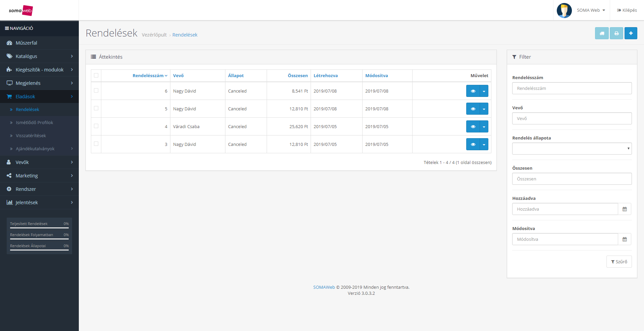Click the Eladások shopping cart icon

(x=9, y=97)
